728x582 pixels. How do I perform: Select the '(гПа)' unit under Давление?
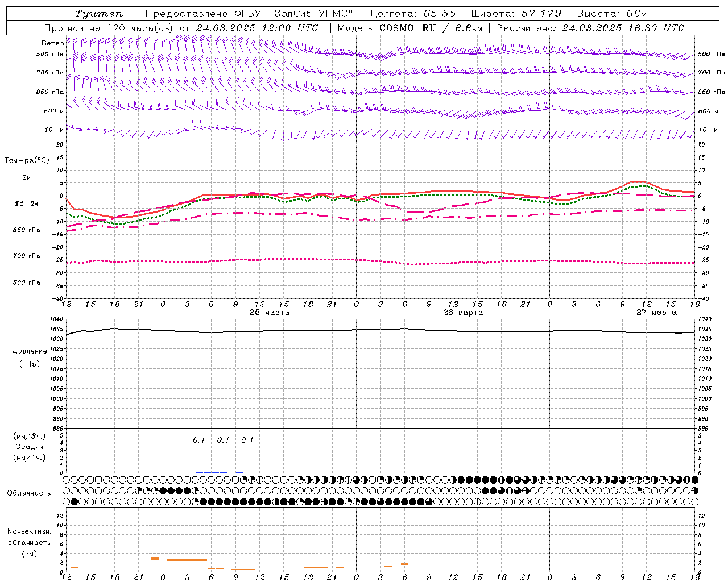[29, 364]
